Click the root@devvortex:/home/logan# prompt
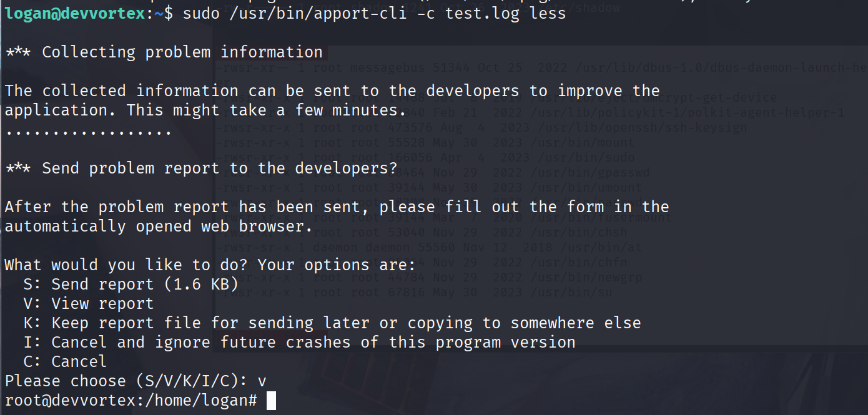Screen dimensions: 868x415 (131, 401)
